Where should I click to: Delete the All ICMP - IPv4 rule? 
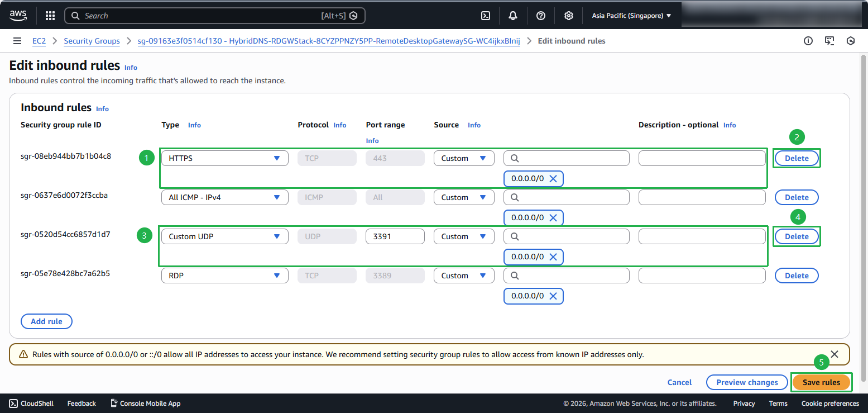tap(796, 197)
